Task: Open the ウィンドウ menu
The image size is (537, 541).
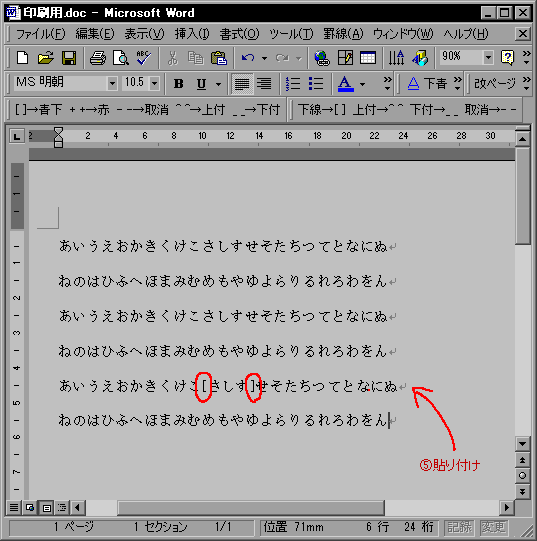Action: [x=403, y=34]
